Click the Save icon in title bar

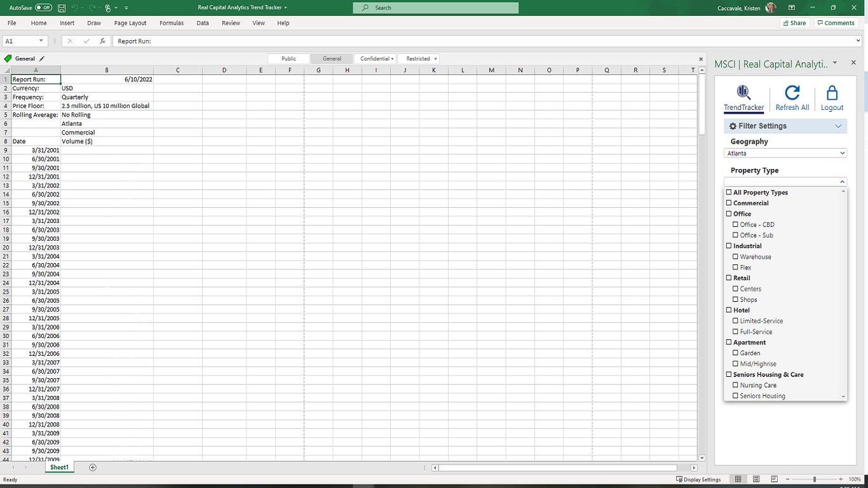tap(62, 8)
